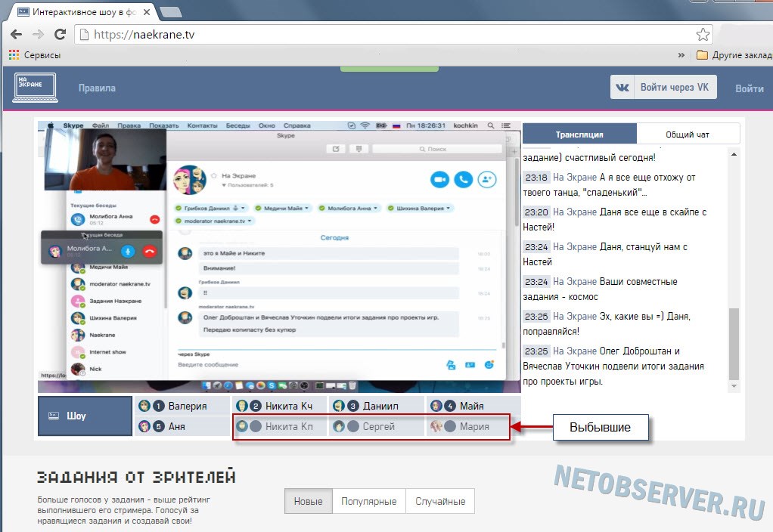Open the Skype Справка menu
This screenshot has width=773, height=532.
(x=296, y=125)
